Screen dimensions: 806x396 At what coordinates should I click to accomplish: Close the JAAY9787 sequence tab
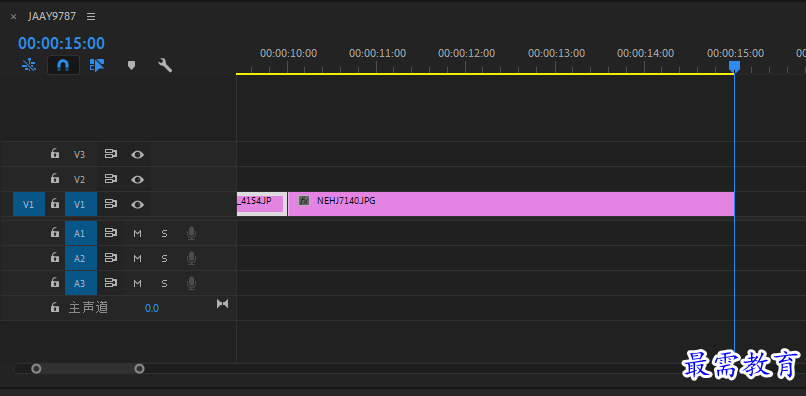13,17
